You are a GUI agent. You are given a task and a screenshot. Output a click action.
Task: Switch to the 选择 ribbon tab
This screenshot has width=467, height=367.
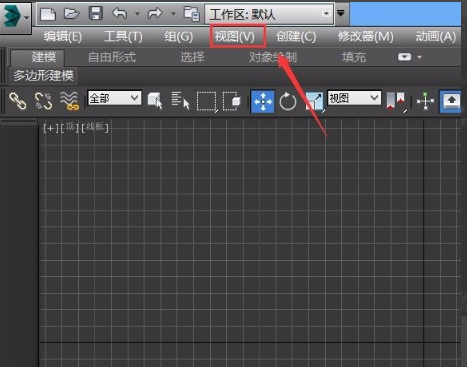click(x=192, y=57)
